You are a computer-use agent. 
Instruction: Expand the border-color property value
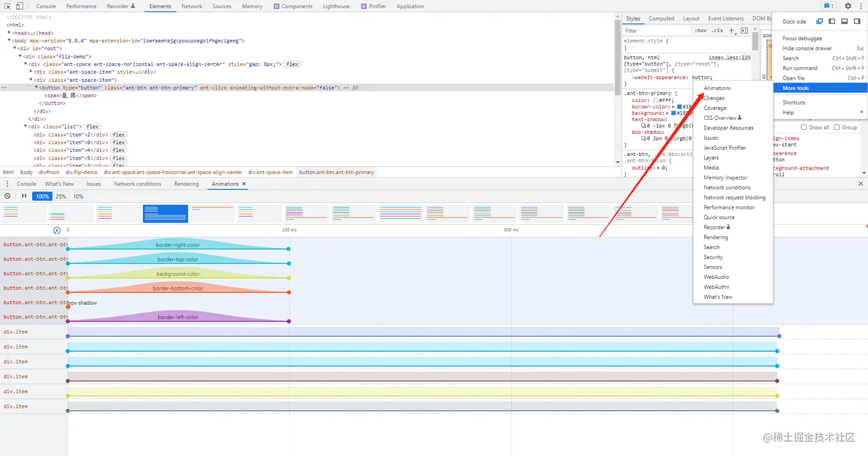673,107
